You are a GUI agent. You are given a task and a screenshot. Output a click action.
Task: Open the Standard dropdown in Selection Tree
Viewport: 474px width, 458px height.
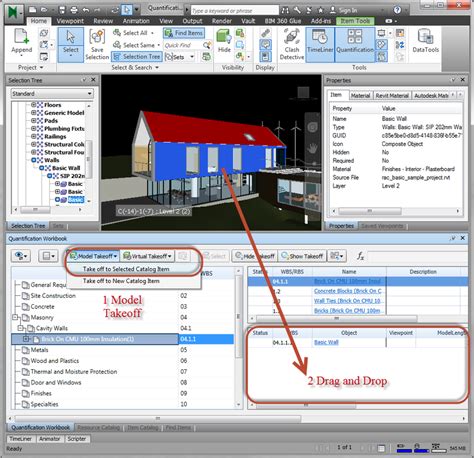(52, 94)
